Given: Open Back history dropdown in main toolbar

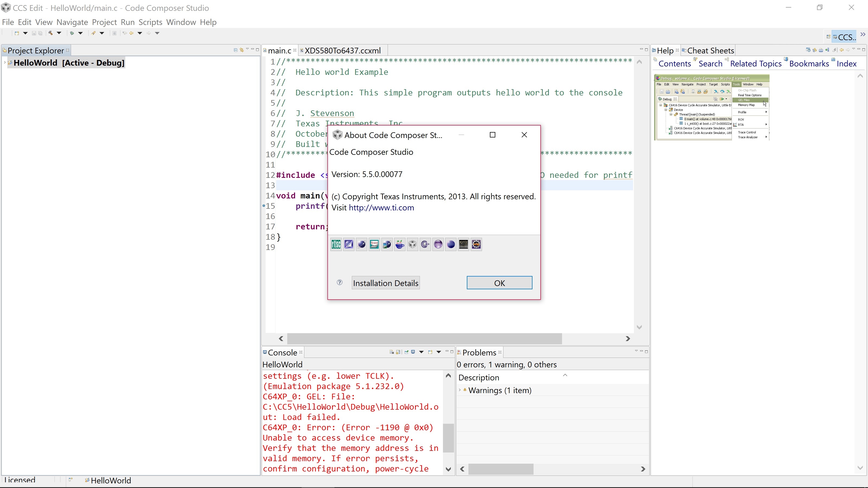Looking at the screenshot, I should (140, 33).
